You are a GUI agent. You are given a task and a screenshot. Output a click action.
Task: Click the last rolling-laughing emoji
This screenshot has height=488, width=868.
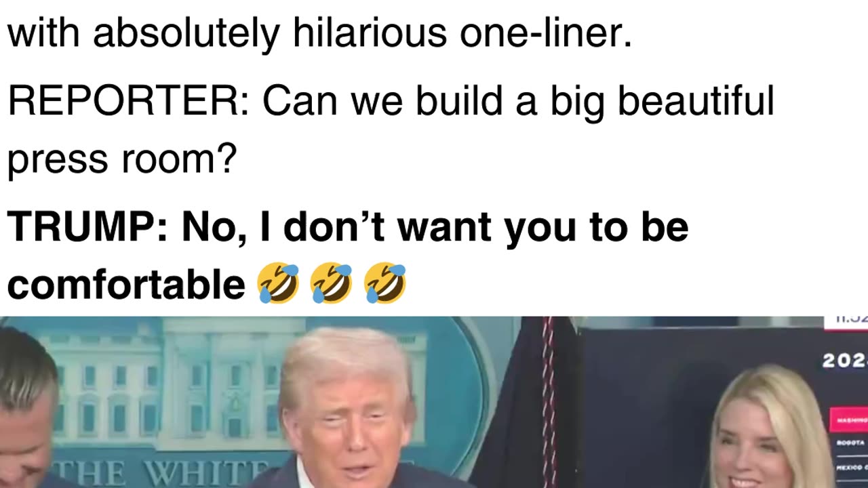click(x=385, y=284)
